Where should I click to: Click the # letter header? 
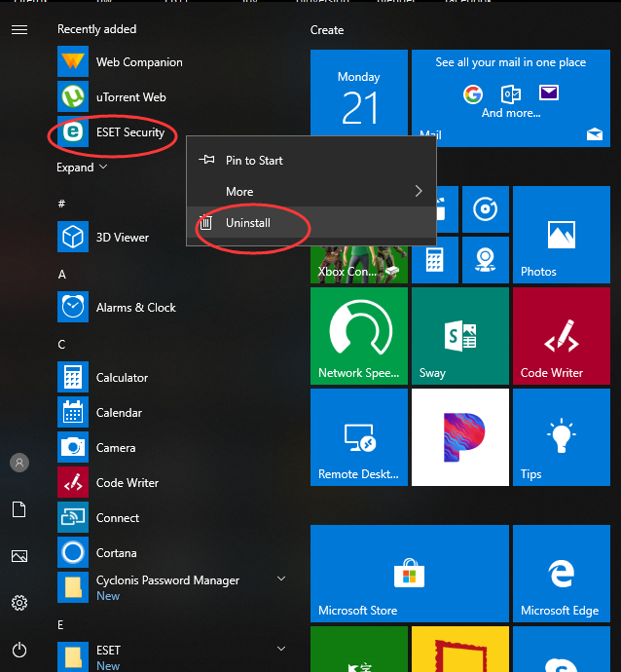point(61,204)
